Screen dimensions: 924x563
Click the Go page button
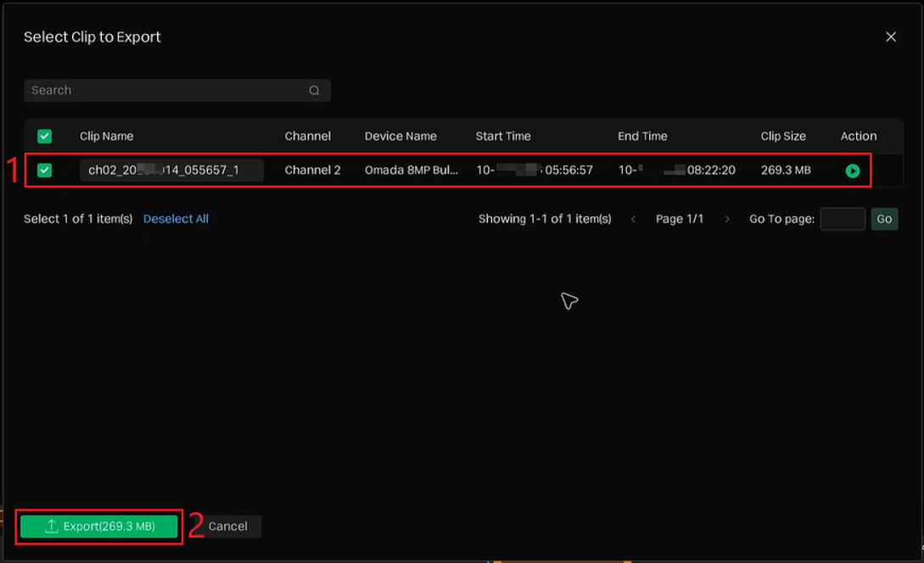[x=884, y=219]
